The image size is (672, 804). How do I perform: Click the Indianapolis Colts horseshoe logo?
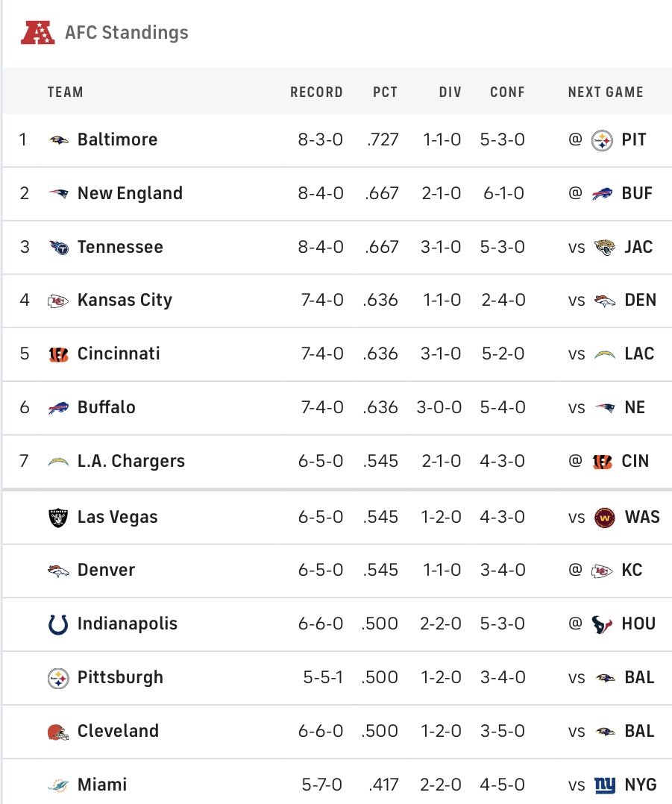coord(58,624)
